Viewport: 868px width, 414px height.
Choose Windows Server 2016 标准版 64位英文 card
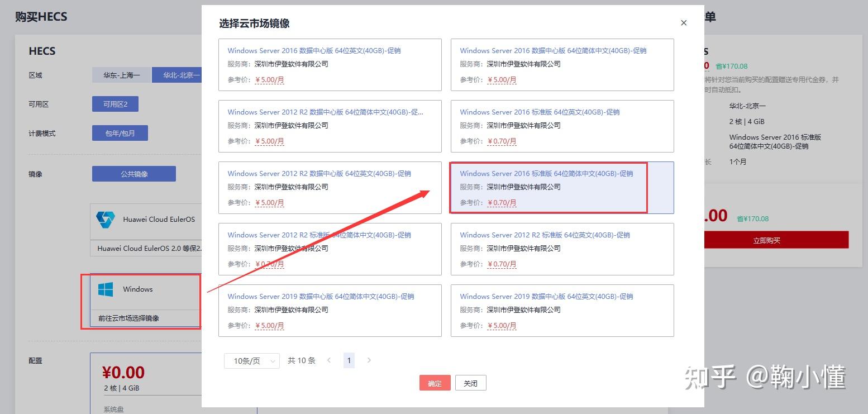click(x=562, y=126)
